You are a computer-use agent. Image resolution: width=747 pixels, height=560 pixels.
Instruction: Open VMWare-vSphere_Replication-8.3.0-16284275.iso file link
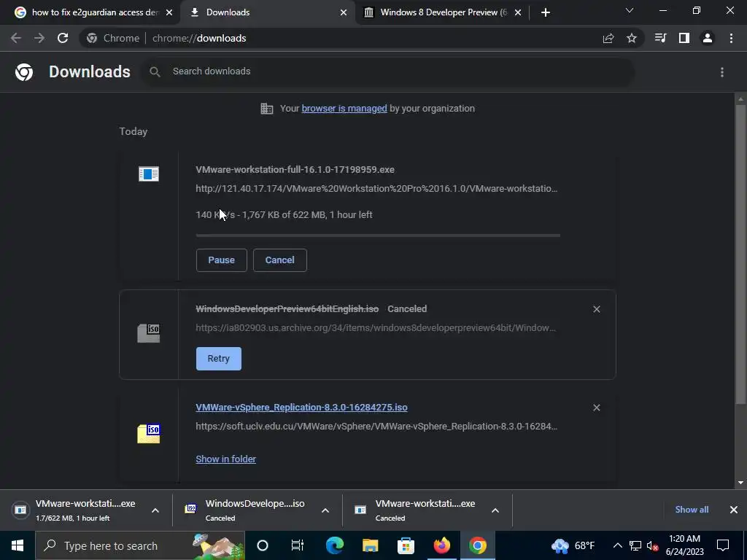click(301, 407)
